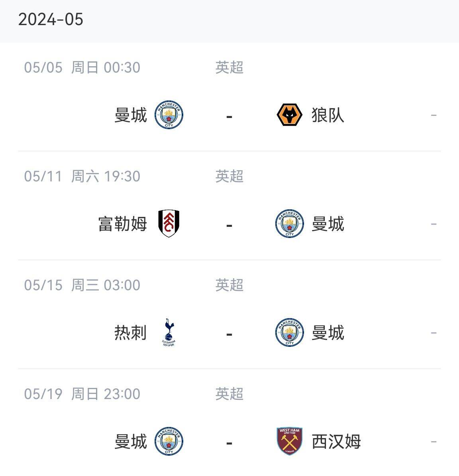This screenshot has height=476, width=459.
Task: Click 英超 league label for 05/05 match
Action: coord(229,67)
